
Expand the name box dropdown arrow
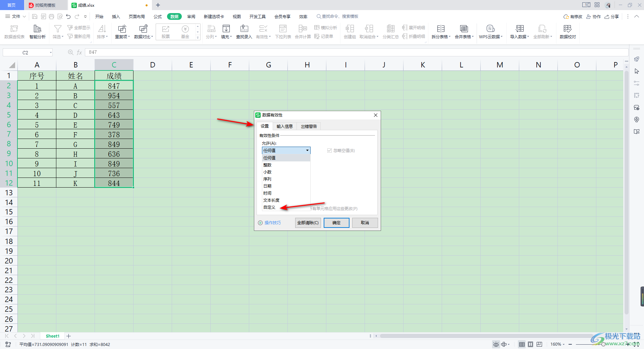click(x=51, y=52)
